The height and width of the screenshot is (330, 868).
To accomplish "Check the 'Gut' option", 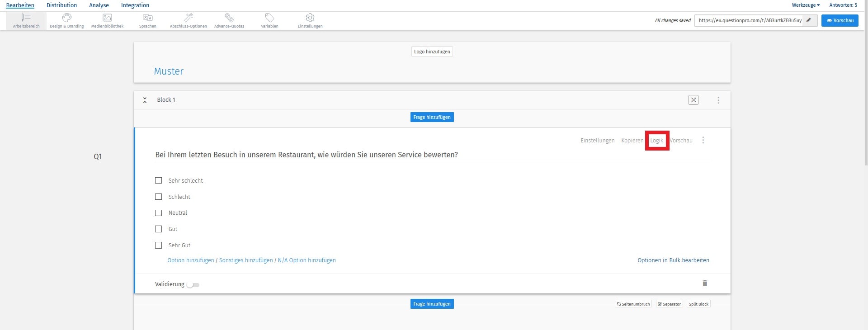I will point(158,229).
